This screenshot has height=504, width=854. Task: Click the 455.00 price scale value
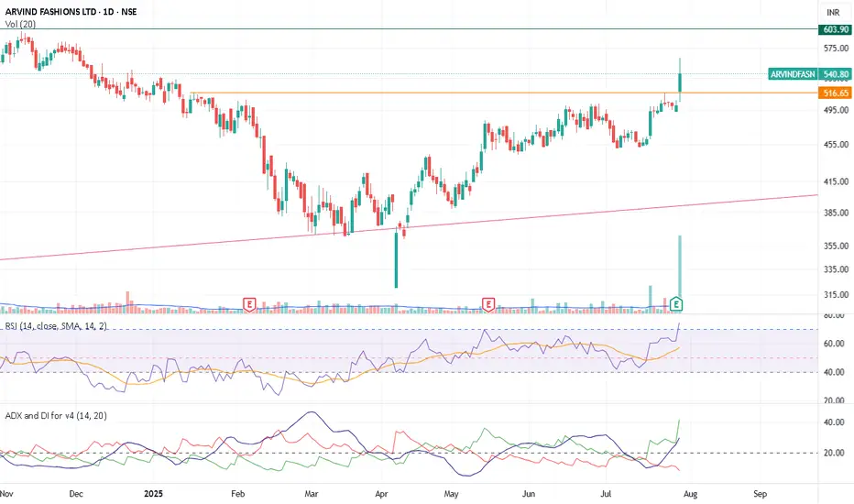pyautogui.click(x=836, y=145)
